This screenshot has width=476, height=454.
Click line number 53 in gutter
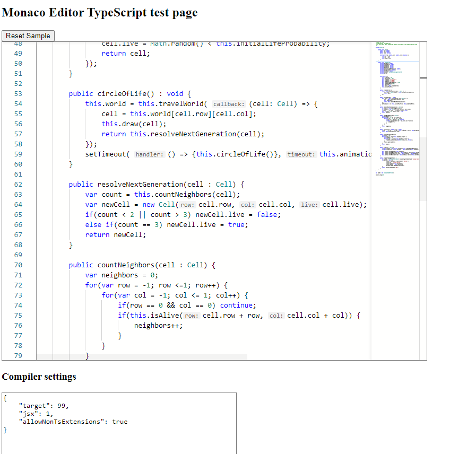coord(18,94)
